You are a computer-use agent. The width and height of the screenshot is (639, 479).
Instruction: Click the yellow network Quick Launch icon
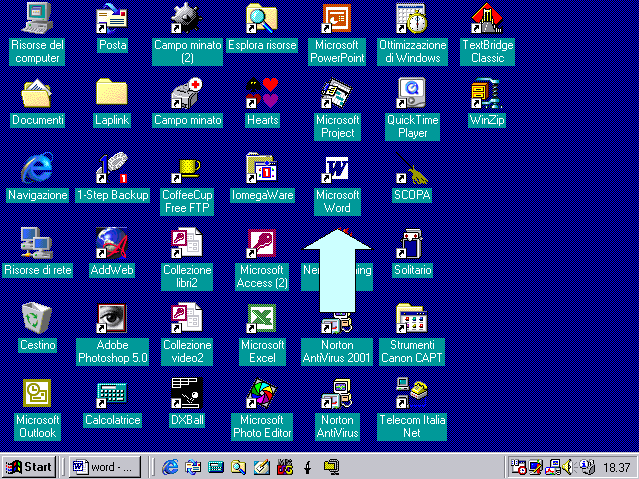331,467
